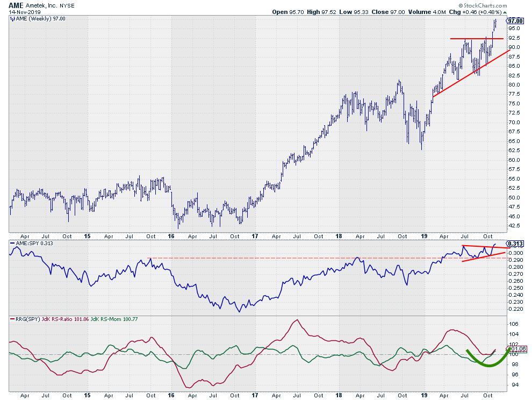Click the 0.220 label on the AME:SPY axis
The width and height of the screenshot is (532, 400).
click(x=515, y=309)
